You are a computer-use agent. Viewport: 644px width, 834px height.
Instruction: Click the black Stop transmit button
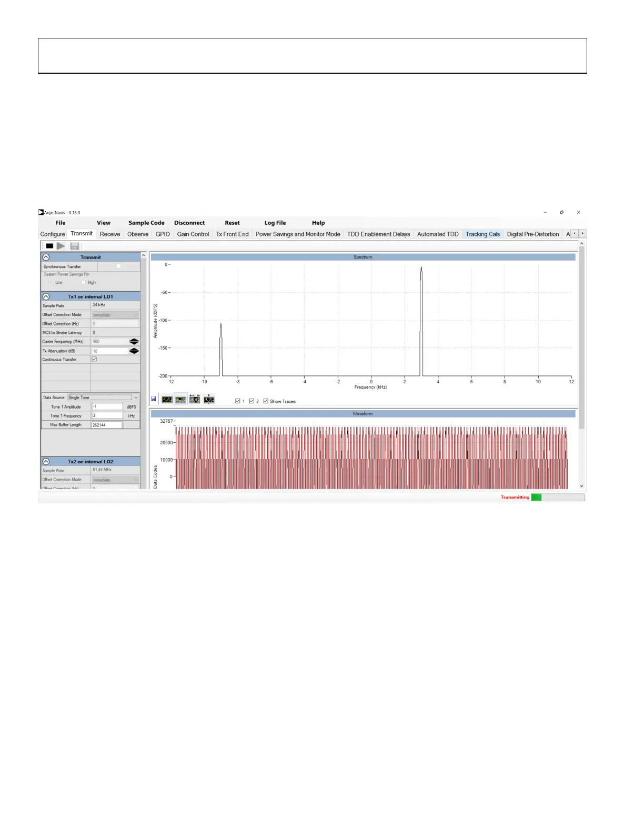(49, 246)
